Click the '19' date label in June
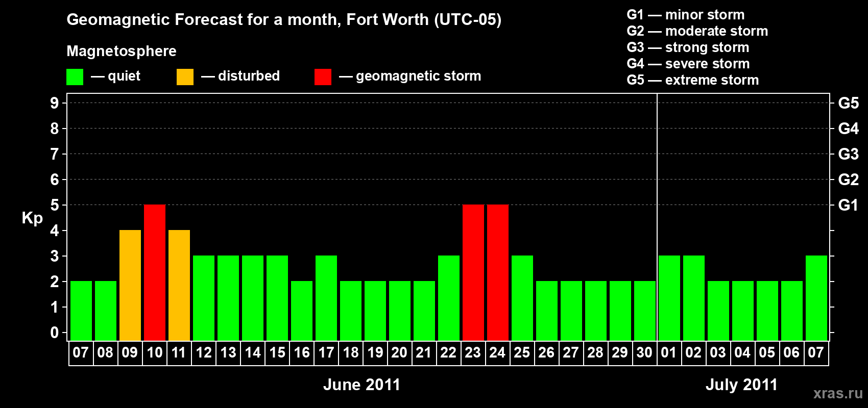 coord(375,353)
